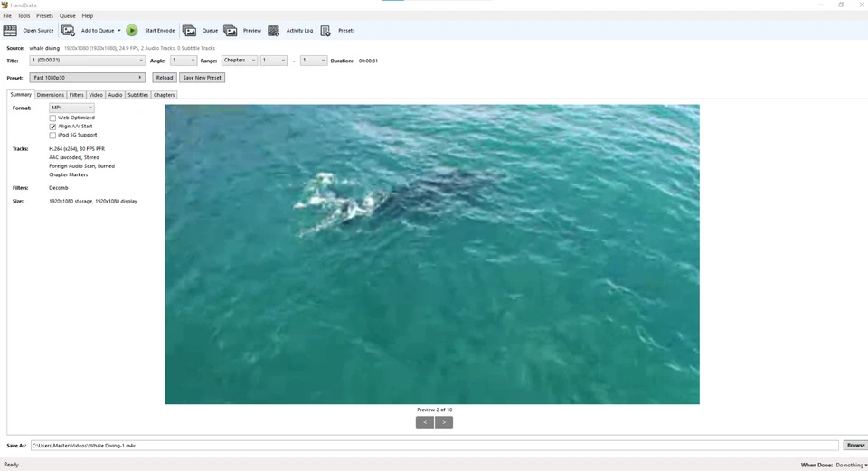The image size is (868, 471).
Task: Toggle the Align A/V Start checkbox
Action: click(52, 127)
